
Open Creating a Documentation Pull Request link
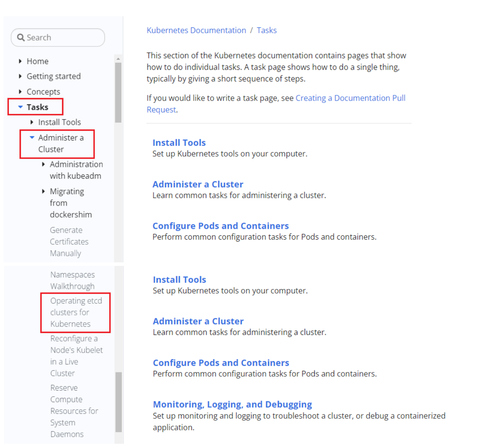click(276, 104)
